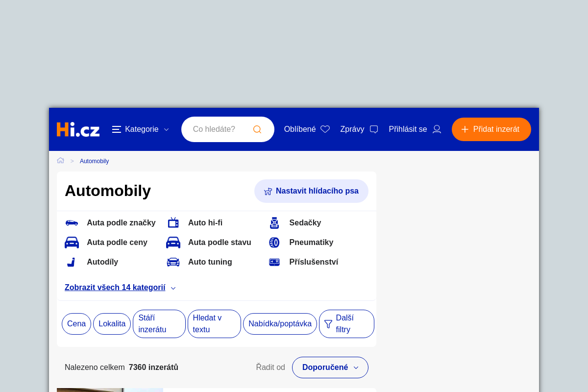Open the Cena filter
This screenshot has width=588, height=392.
(x=76, y=324)
